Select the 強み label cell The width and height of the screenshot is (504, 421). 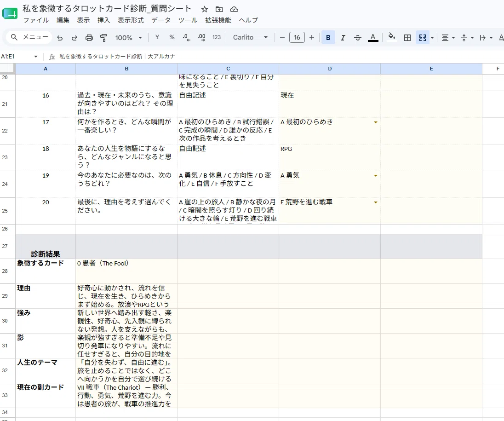[x=46, y=321]
